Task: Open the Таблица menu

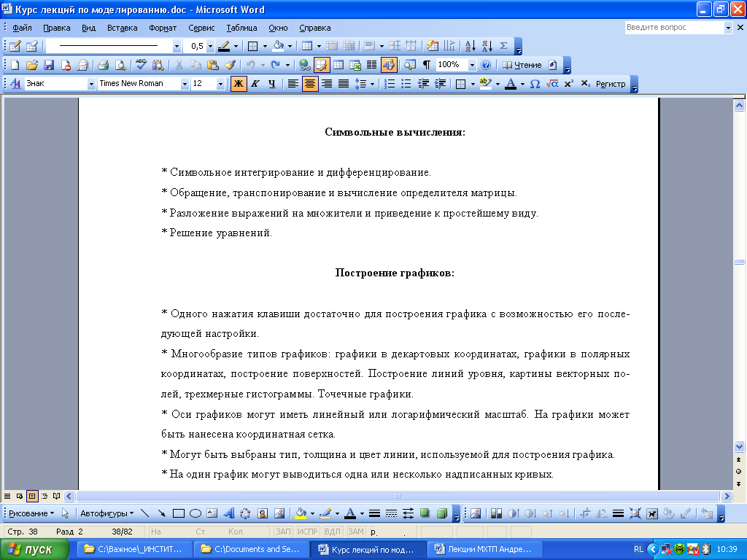Action: (x=241, y=28)
